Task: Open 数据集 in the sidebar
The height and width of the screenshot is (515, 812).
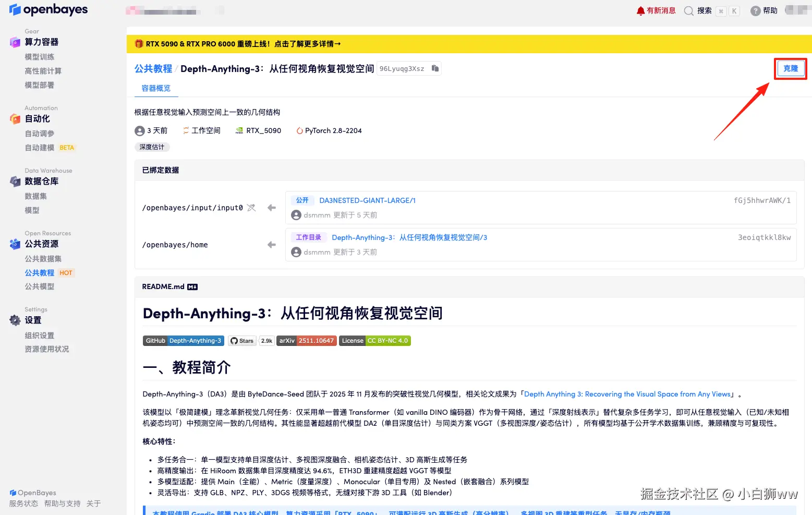Action: pos(36,196)
